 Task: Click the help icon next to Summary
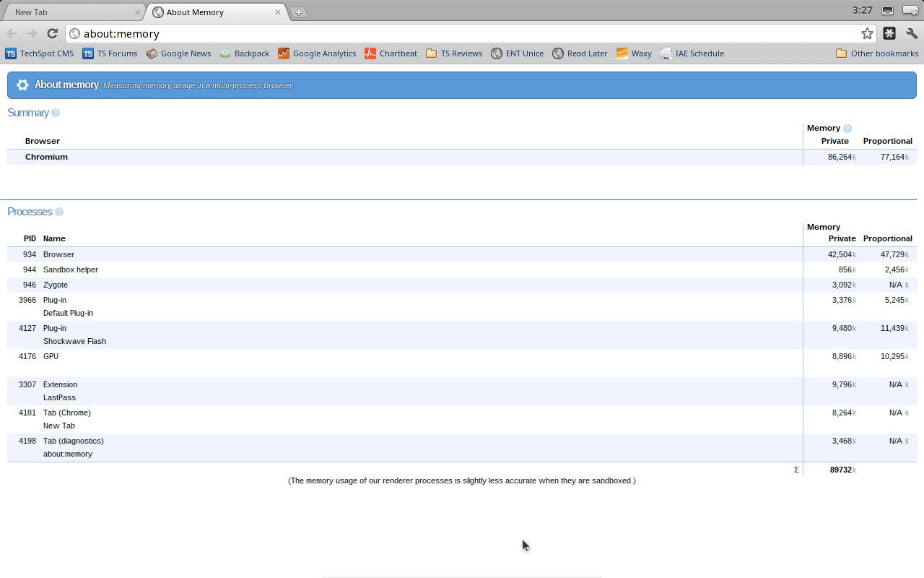click(56, 113)
